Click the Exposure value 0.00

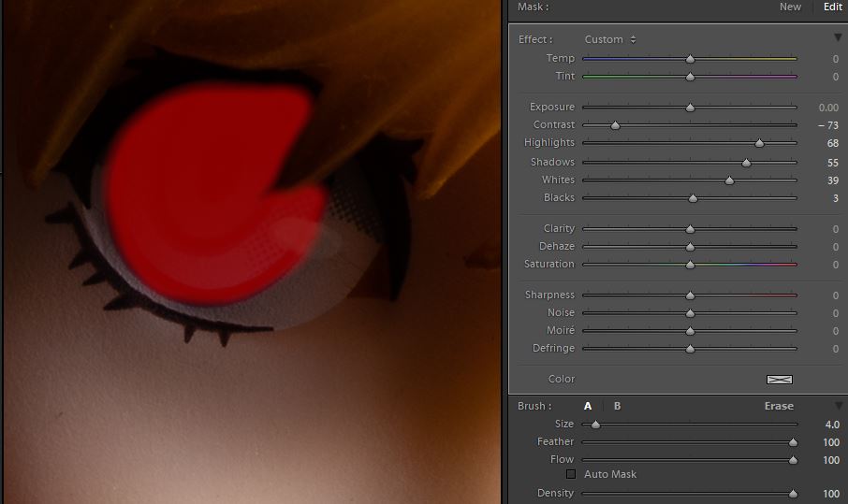828,108
